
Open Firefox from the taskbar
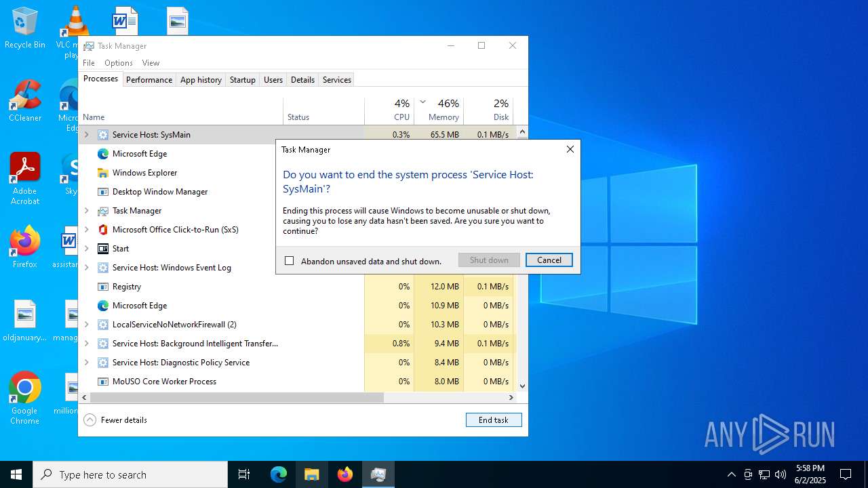(345, 474)
